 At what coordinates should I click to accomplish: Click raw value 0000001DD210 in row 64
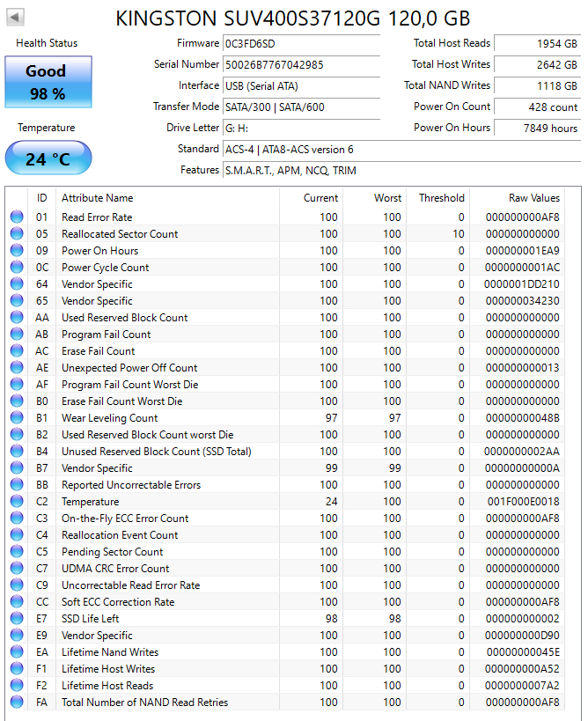pyautogui.click(x=522, y=284)
